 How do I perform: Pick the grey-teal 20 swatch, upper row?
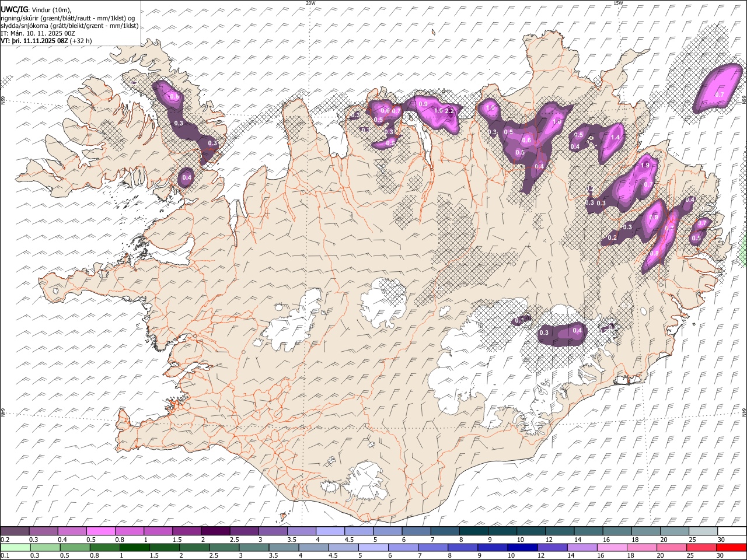click(674, 531)
